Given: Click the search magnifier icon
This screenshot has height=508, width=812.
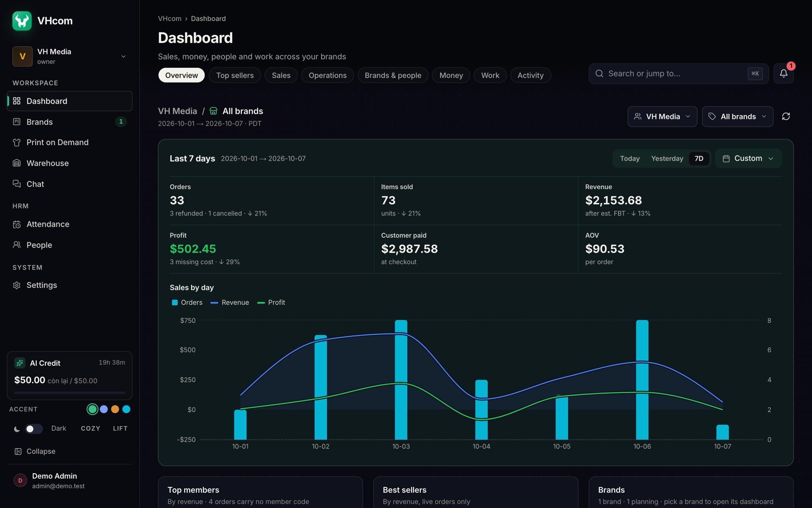Looking at the screenshot, I should (x=599, y=74).
